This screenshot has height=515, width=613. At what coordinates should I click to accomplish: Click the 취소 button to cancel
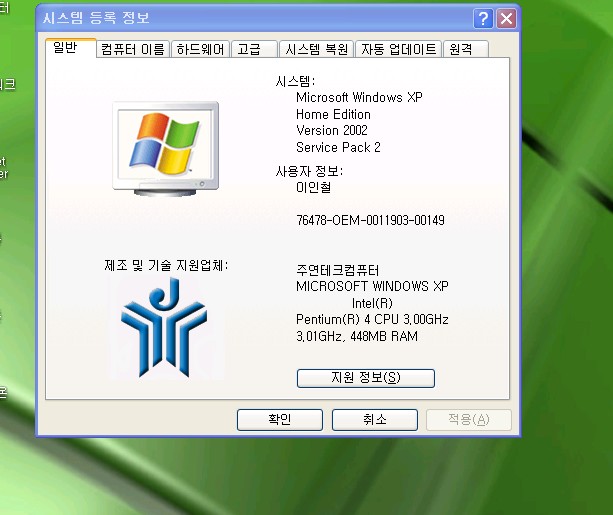[374, 420]
